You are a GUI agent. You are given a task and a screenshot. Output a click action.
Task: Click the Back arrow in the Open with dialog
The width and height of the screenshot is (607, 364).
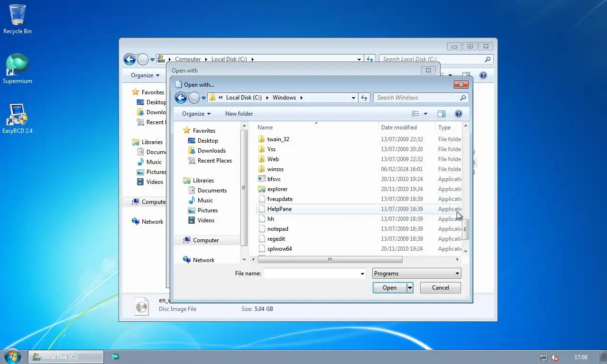pos(181,98)
